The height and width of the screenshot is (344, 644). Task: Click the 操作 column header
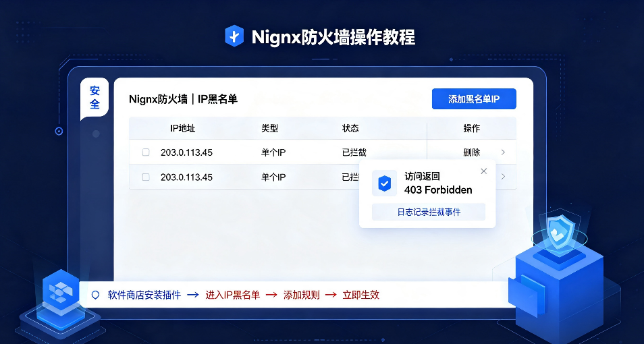pos(471,128)
